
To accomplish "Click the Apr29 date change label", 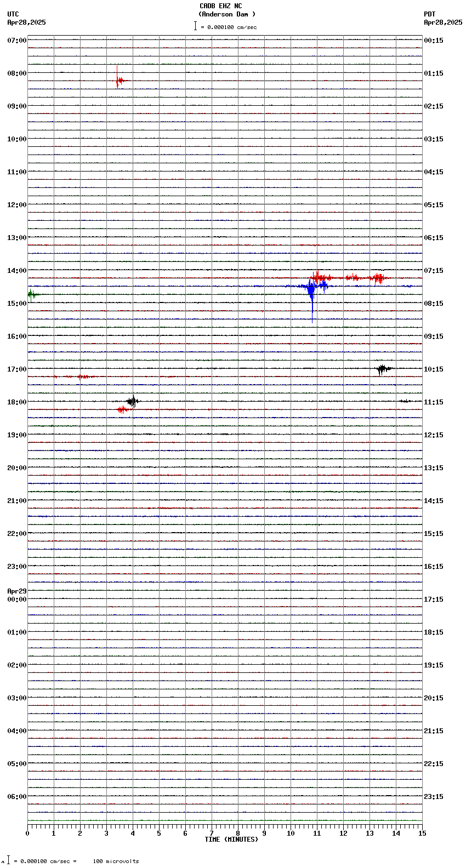I will (17, 591).
